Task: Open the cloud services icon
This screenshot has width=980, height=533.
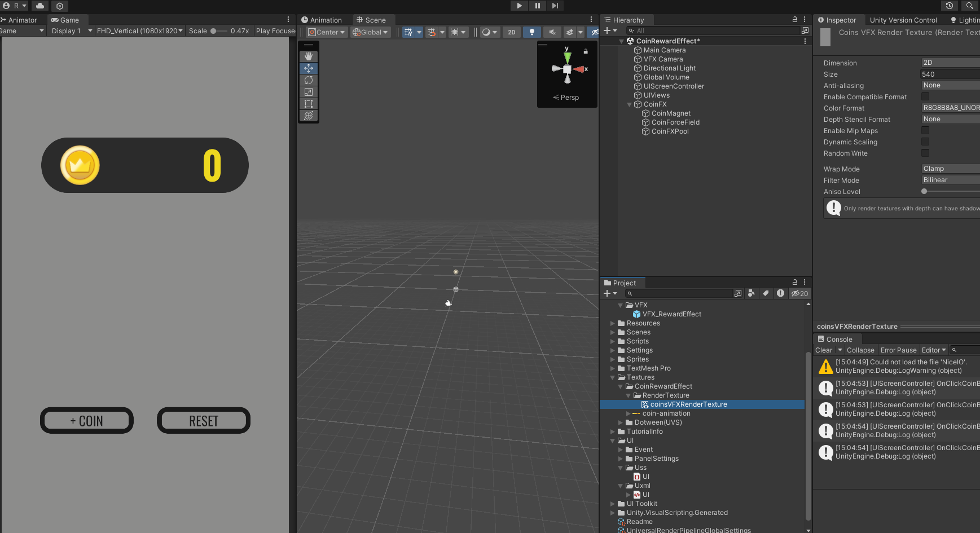Action: [x=40, y=6]
